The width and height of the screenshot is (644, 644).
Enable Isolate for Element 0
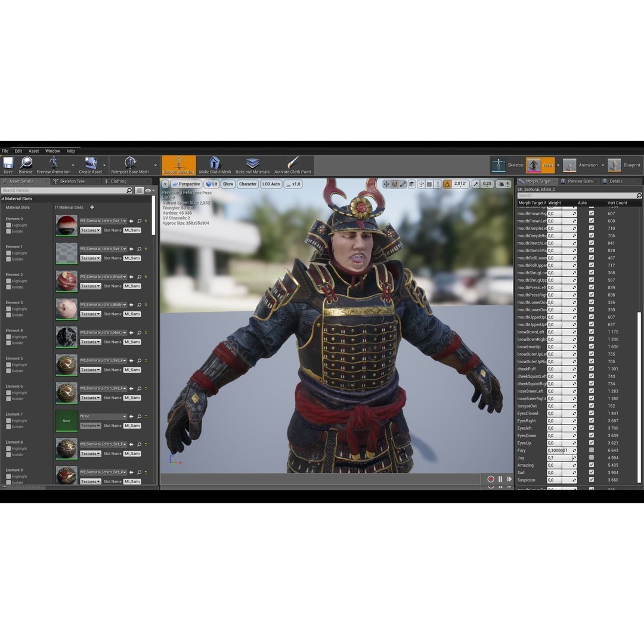point(8,231)
